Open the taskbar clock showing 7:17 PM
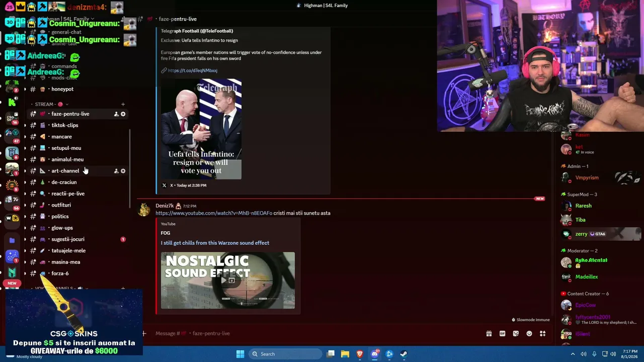Viewport: 644px width, 362px height. pos(630,354)
